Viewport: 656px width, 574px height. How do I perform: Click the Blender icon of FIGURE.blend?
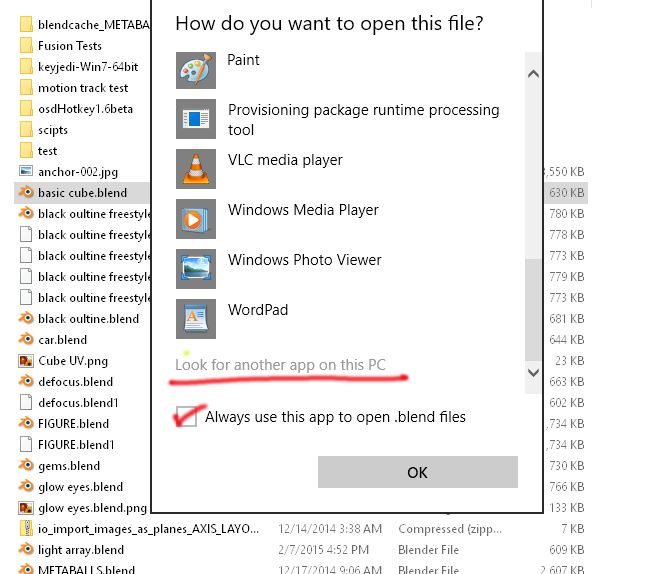26,423
